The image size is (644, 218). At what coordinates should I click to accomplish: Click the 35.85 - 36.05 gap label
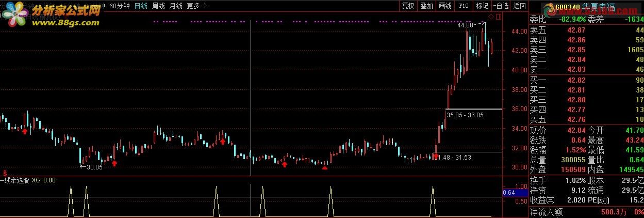[x=466, y=115]
